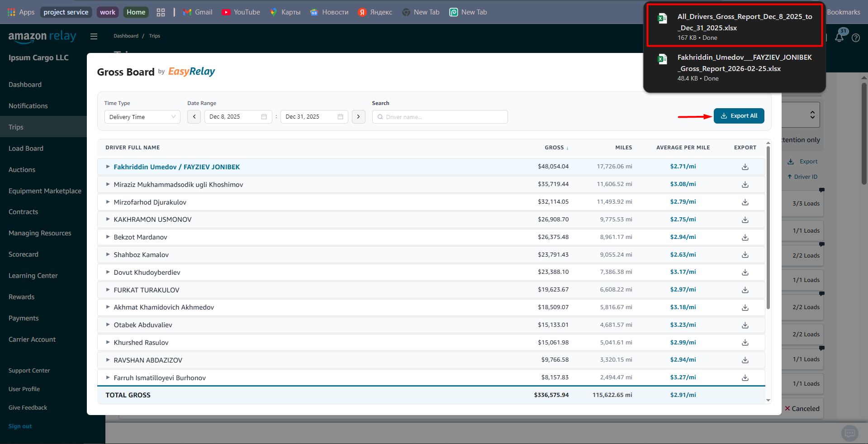
Task: Open the Apps grid in bookmarks bar
Action: tap(21, 12)
